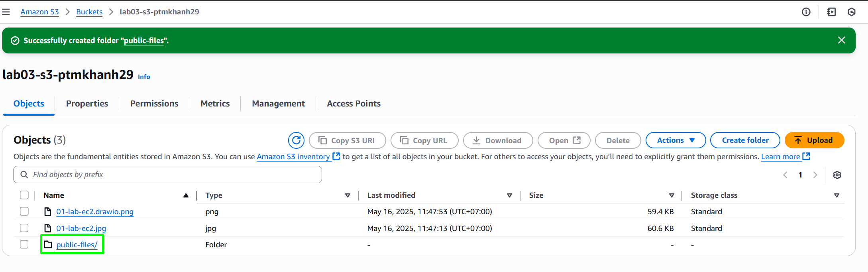Open the hamburger navigation menu

[x=6, y=12]
